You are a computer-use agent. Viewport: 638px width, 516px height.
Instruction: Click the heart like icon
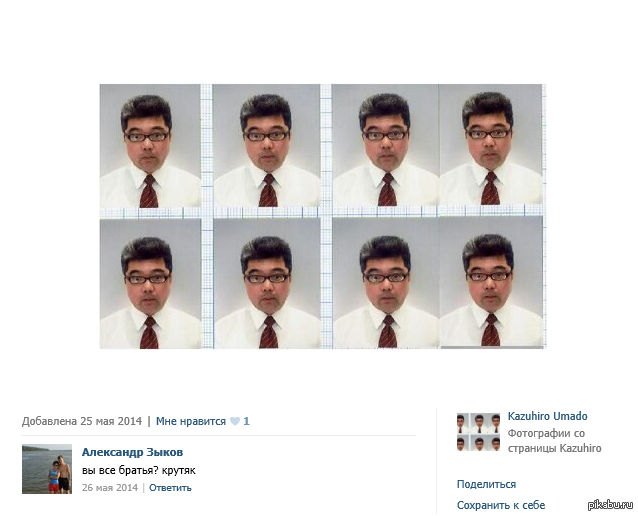click(x=235, y=421)
